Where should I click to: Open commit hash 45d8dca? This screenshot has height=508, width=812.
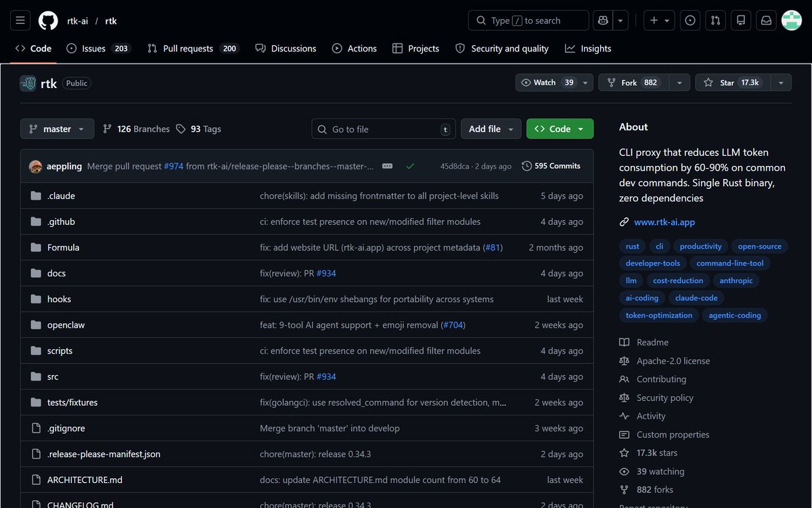454,166
